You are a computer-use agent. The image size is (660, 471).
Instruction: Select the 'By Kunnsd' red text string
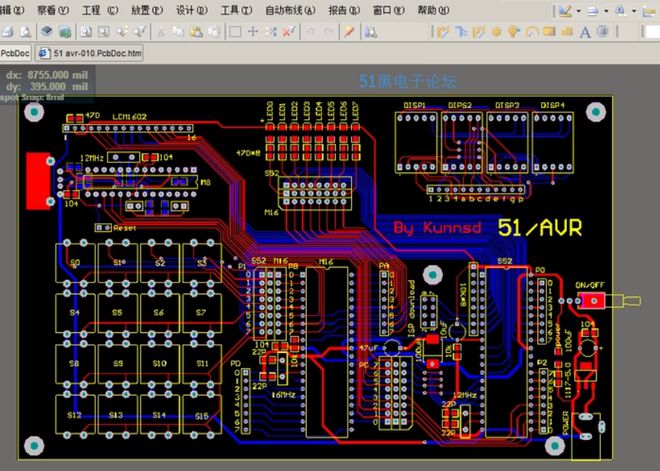(x=437, y=228)
